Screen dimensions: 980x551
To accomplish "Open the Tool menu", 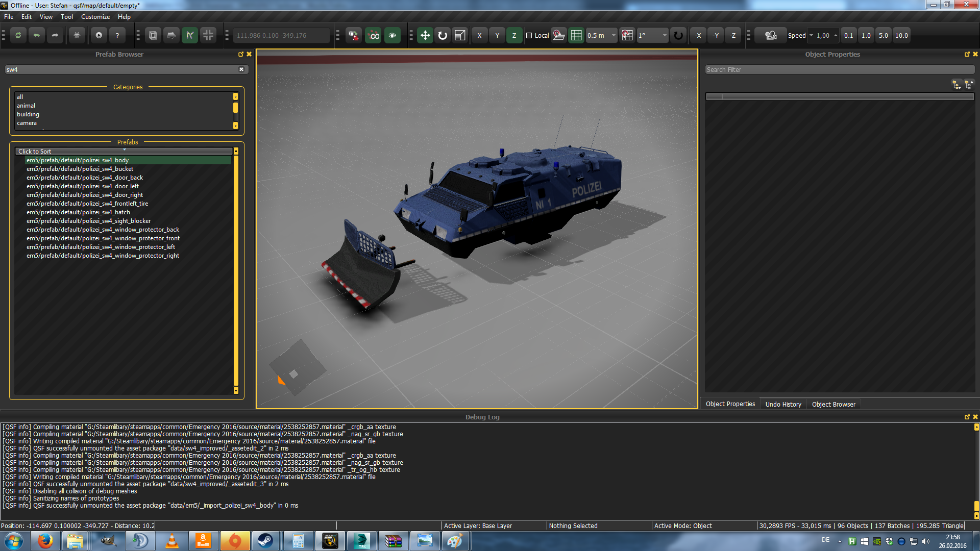I will (x=67, y=17).
